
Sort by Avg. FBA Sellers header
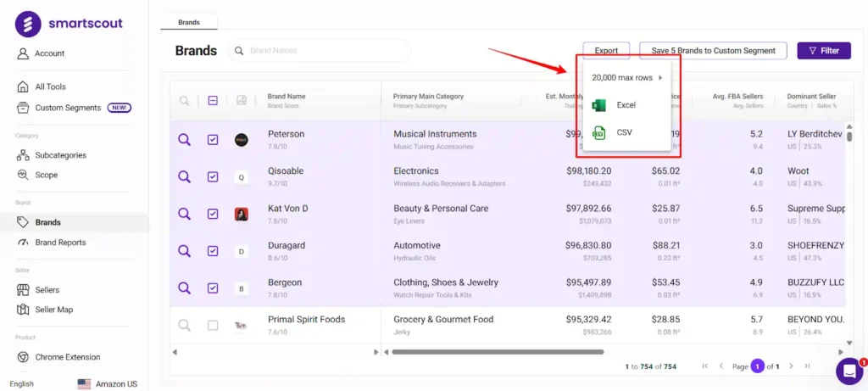tap(737, 97)
